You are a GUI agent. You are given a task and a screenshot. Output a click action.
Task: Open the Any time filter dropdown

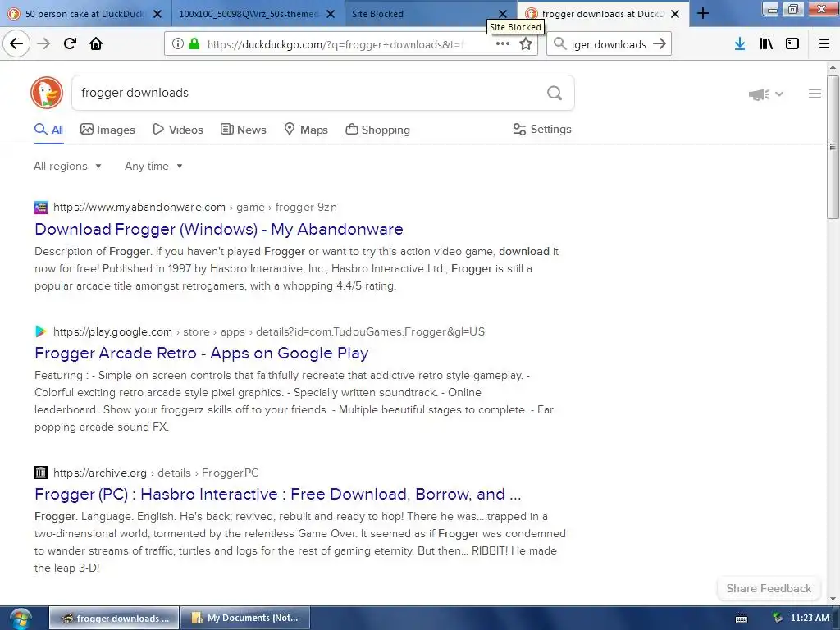pos(153,166)
